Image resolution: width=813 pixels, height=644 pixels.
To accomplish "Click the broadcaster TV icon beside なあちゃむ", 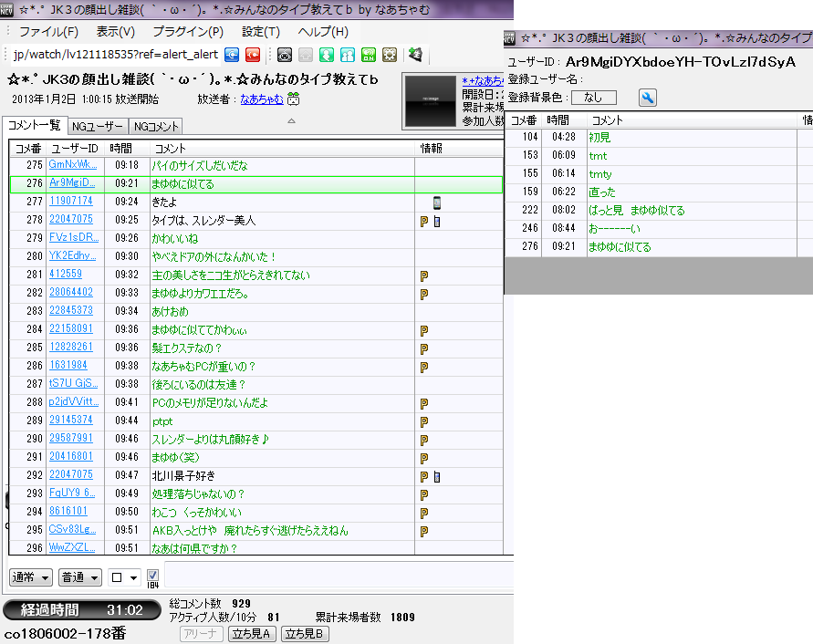I will [x=294, y=99].
